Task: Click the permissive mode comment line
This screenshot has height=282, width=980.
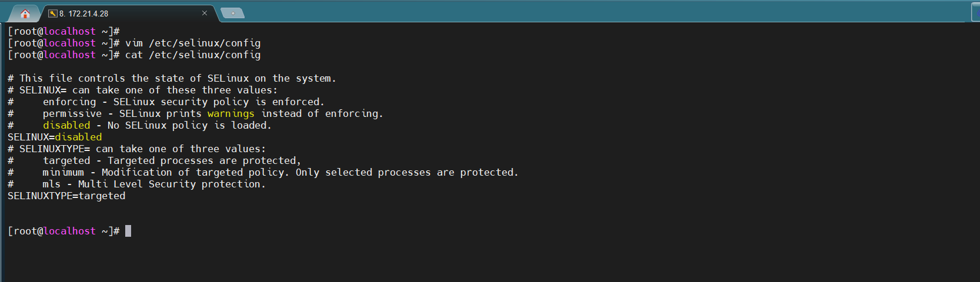Action: pos(195,113)
